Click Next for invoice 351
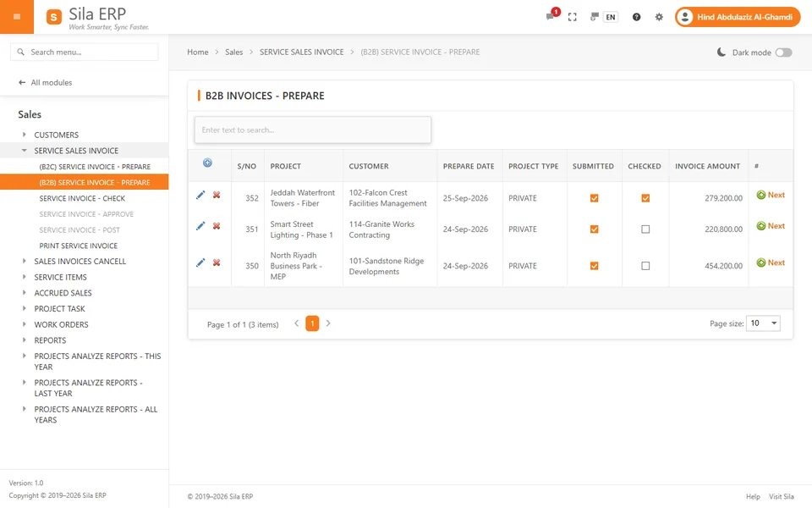 [x=771, y=226]
